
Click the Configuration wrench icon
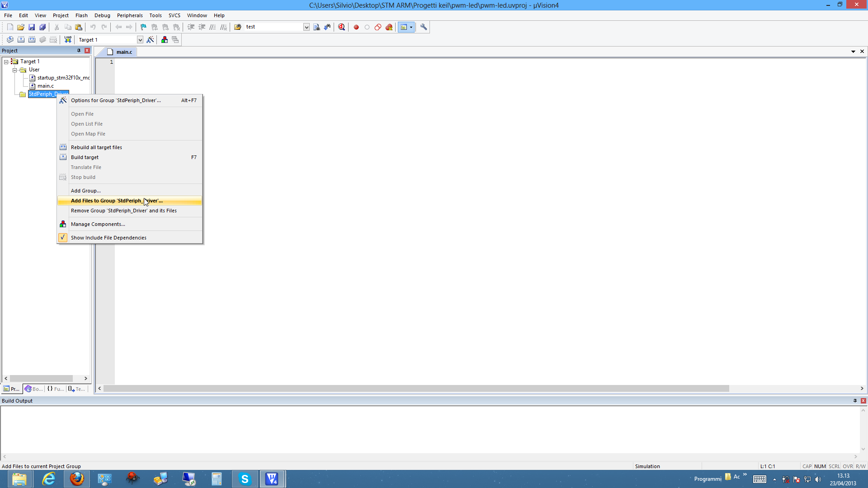click(x=424, y=27)
